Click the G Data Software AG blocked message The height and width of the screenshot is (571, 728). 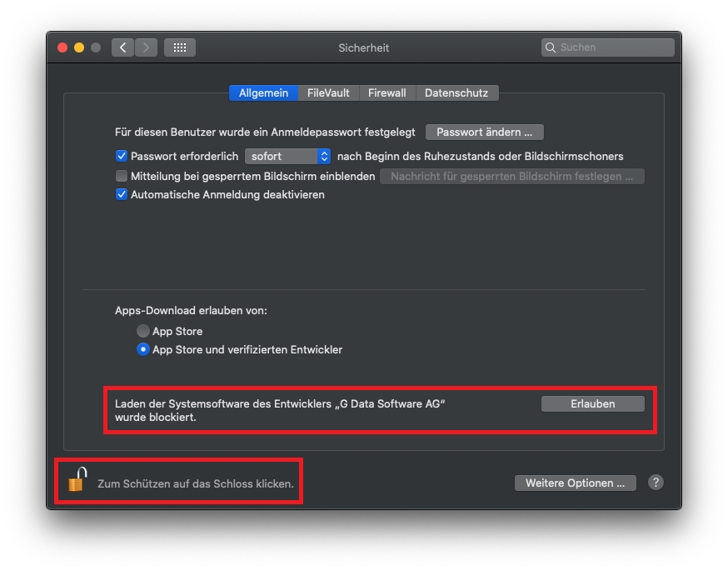[x=280, y=410]
